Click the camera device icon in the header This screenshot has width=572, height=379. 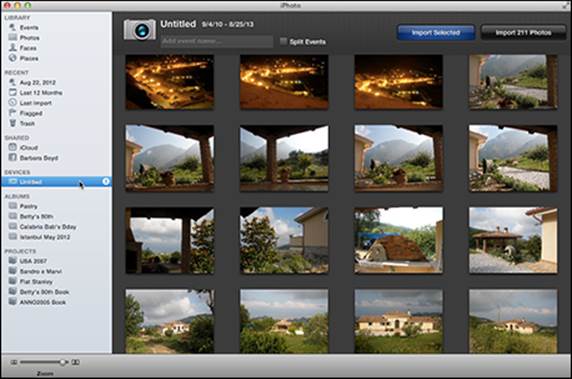click(140, 30)
